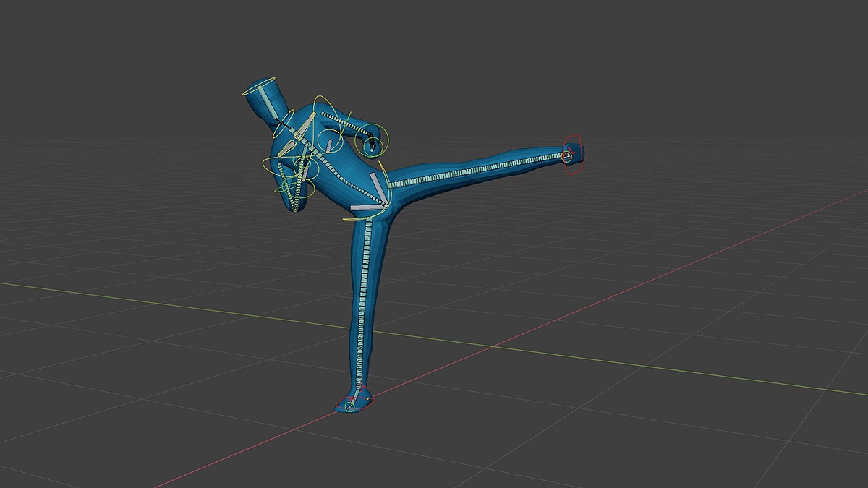The height and width of the screenshot is (488, 868).
Task: Select the red foot control at the standing foot
Action: (353, 403)
